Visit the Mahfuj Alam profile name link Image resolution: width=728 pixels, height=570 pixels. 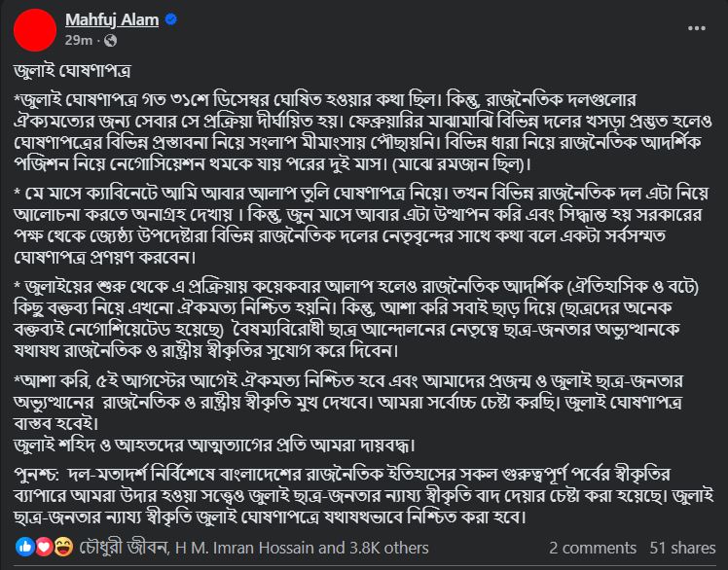pyautogui.click(x=112, y=19)
